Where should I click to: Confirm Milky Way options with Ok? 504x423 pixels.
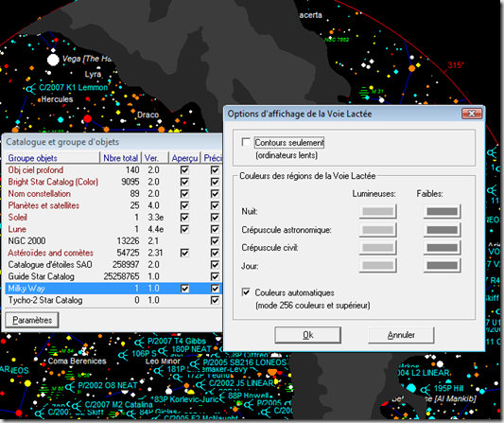pyautogui.click(x=307, y=335)
